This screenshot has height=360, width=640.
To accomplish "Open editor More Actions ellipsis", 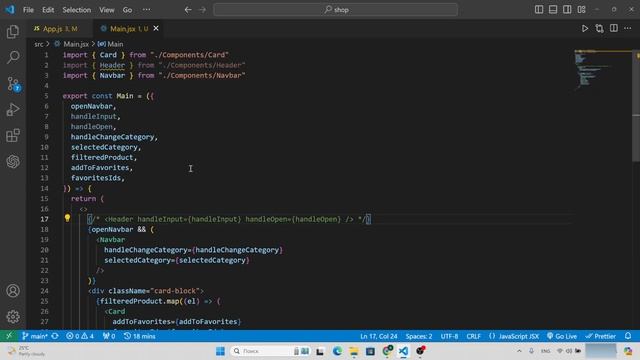I will pos(628,28).
